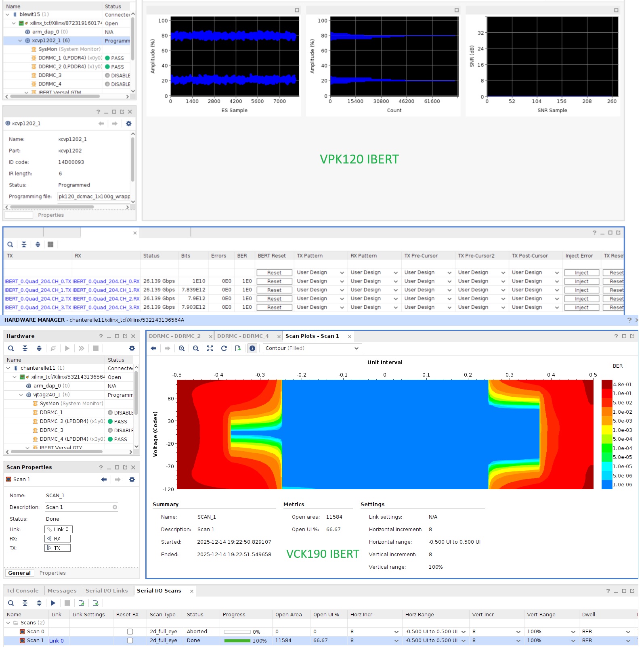
Task: Click the Scan 1 green progress bar
Action: pos(237,641)
